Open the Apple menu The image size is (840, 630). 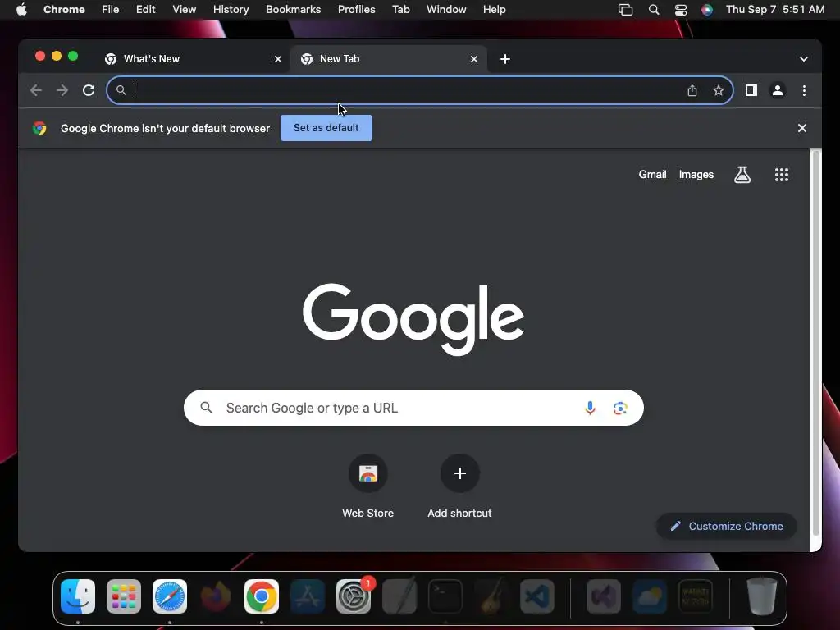(x=21, y=10)
